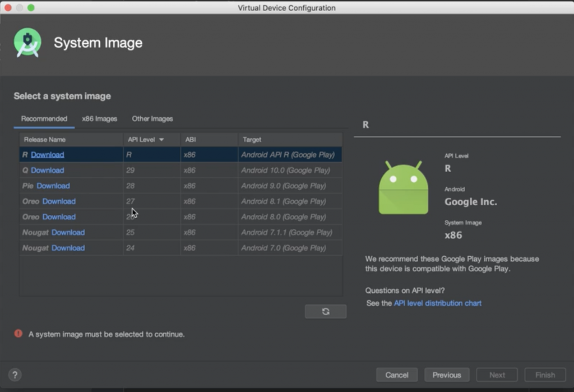
Task: Click the ABI column header
Action: click(x=209, y=140)
